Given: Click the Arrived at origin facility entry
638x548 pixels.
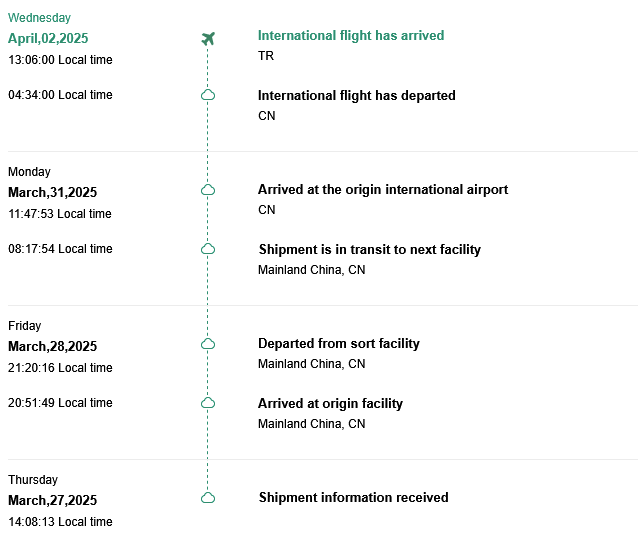Looking at the screenshot, I should click(x=330, y=404).
